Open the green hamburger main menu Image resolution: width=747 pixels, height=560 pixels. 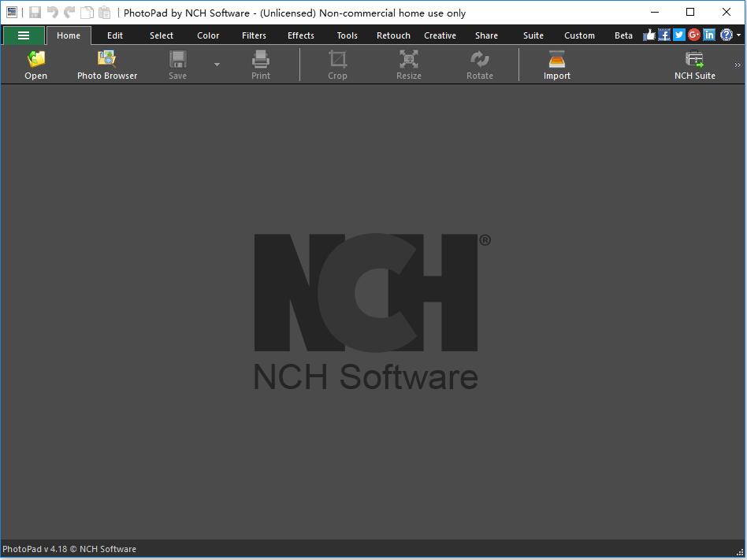24,35
